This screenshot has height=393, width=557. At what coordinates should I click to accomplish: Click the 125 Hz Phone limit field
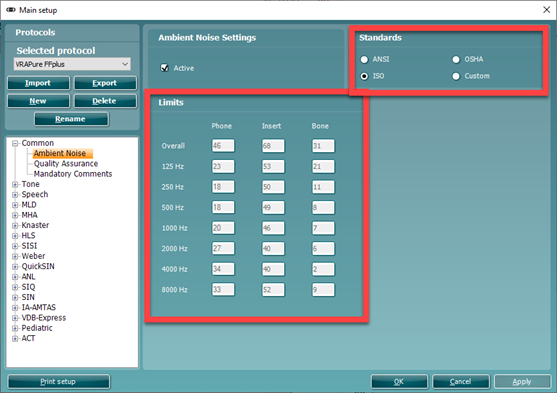click(223, 166)
